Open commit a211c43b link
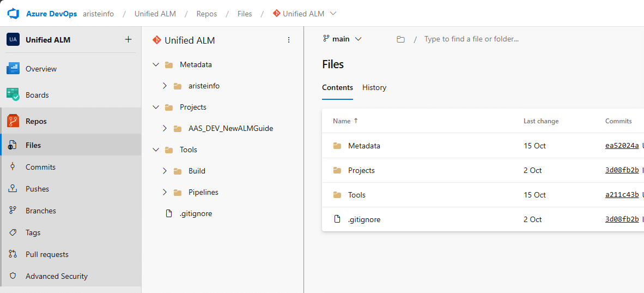The width and height of the screenshot is (644, 293). point(622,195)
